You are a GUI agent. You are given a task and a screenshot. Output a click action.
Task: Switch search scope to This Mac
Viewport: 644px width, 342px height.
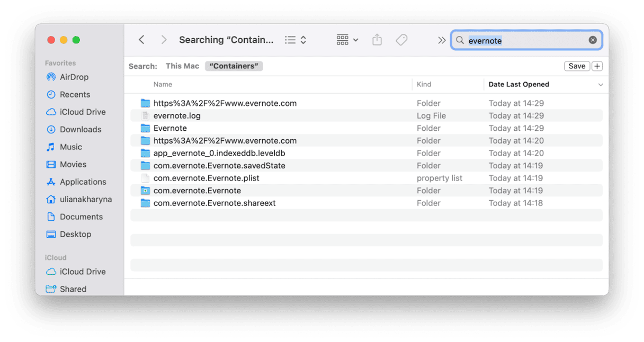pos(182,66)
